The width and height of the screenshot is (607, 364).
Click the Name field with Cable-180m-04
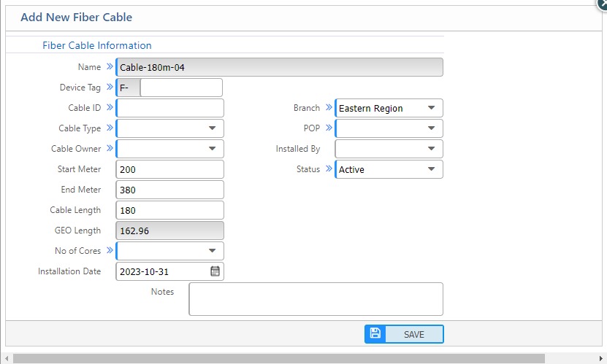click(279, 67)
